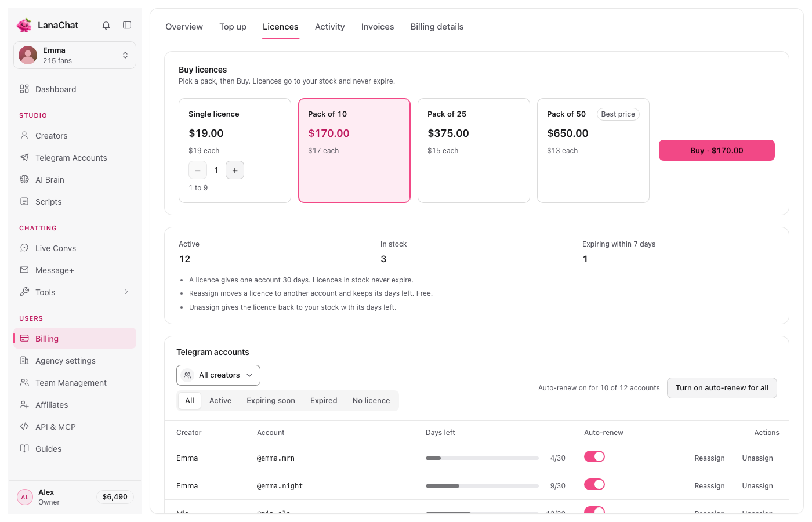The image size is (812, 522).
Task: Click the Alex owner avatar
Action: pos(25,497)
